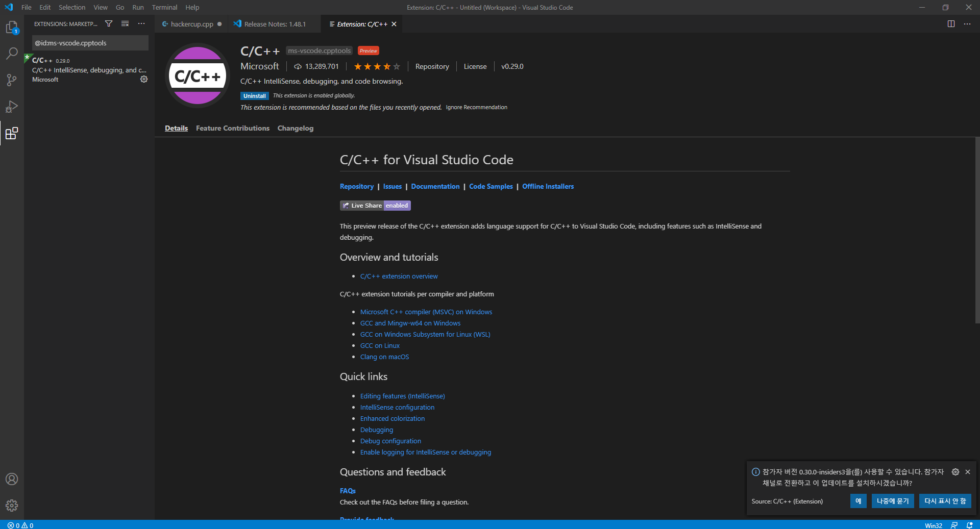Open the Offline Installers link
This screenshot has width=980, height=529.
coord(548,186)
